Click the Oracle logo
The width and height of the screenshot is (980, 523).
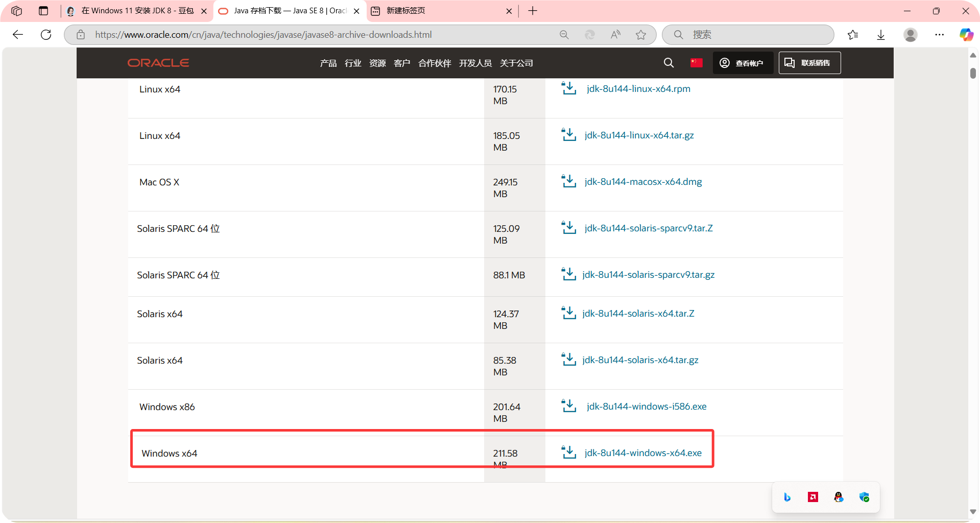pyautogui.click(x=158, y=63)
